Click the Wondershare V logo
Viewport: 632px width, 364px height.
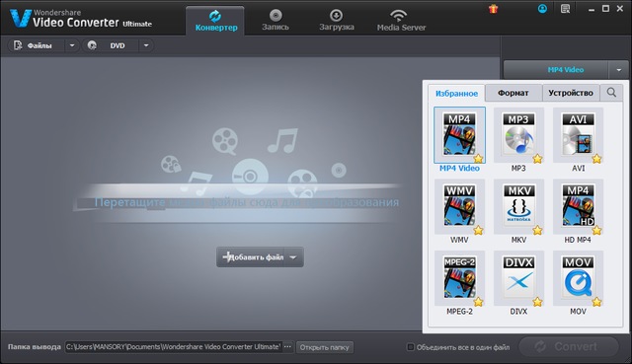[x=20, y=18]
